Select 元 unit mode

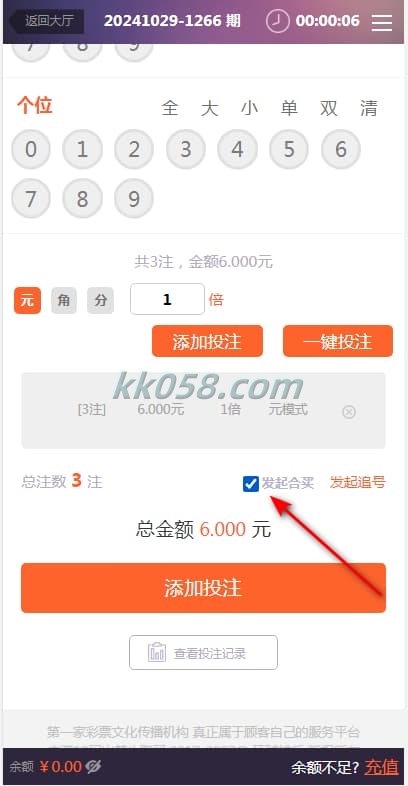pyautogui.click(x=28, y=300)
